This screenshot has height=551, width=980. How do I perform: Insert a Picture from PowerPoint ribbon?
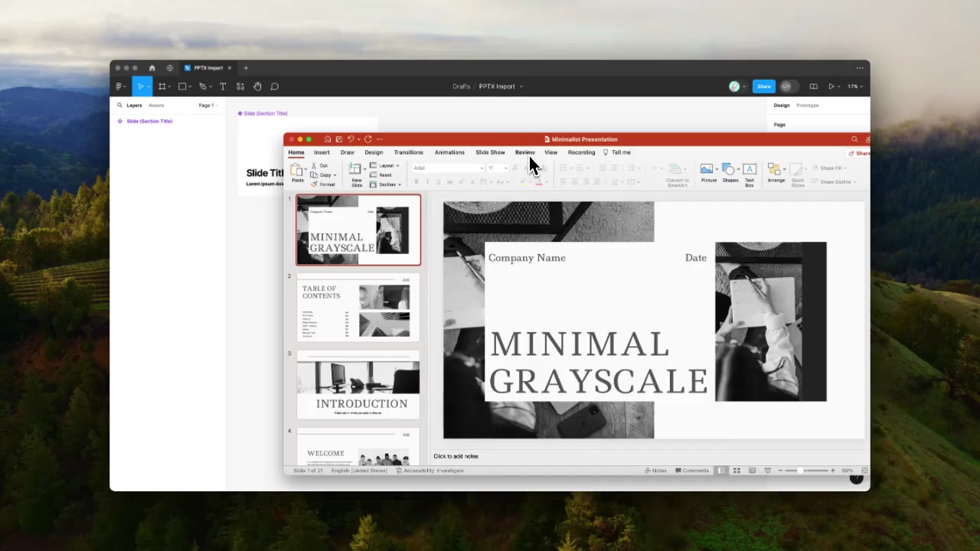pyautogui.click(x=707, y=172)
